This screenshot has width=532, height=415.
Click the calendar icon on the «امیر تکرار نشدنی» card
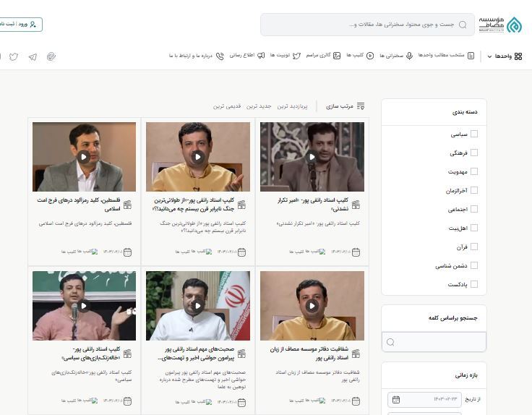356,252
